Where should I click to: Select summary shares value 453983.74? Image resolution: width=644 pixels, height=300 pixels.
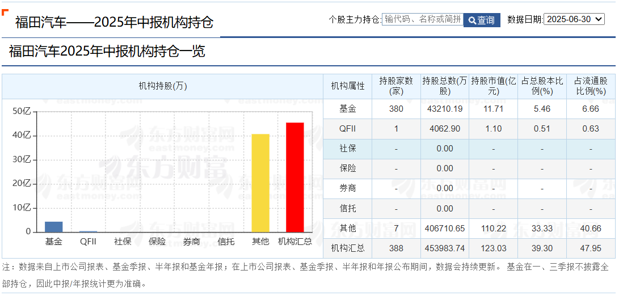pos(445,248)
